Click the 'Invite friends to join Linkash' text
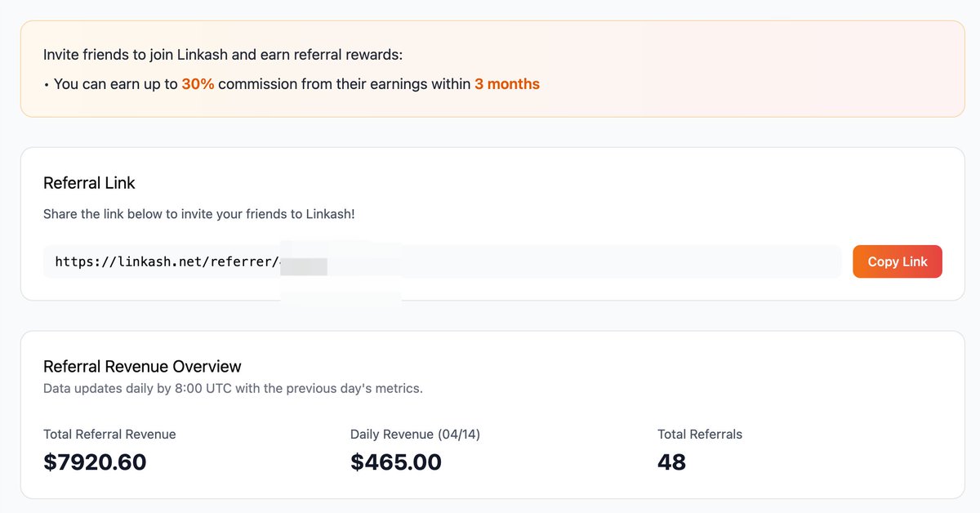980x513 pixels. point(223,55)
